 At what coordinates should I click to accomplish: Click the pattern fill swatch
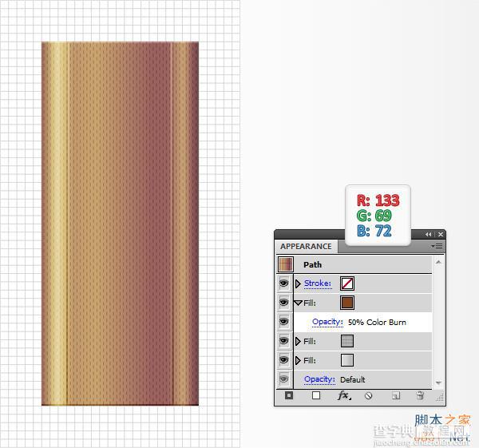point(347,341)
